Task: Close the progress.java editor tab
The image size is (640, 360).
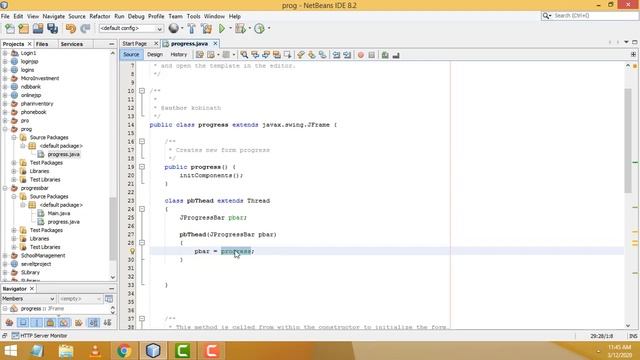Action: click(x=215, y=43)
